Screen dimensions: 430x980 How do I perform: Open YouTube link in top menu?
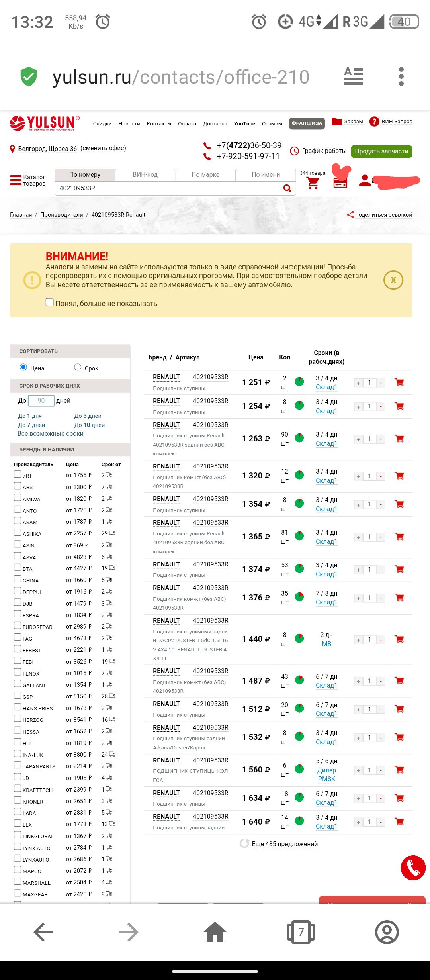coord(244,124)
